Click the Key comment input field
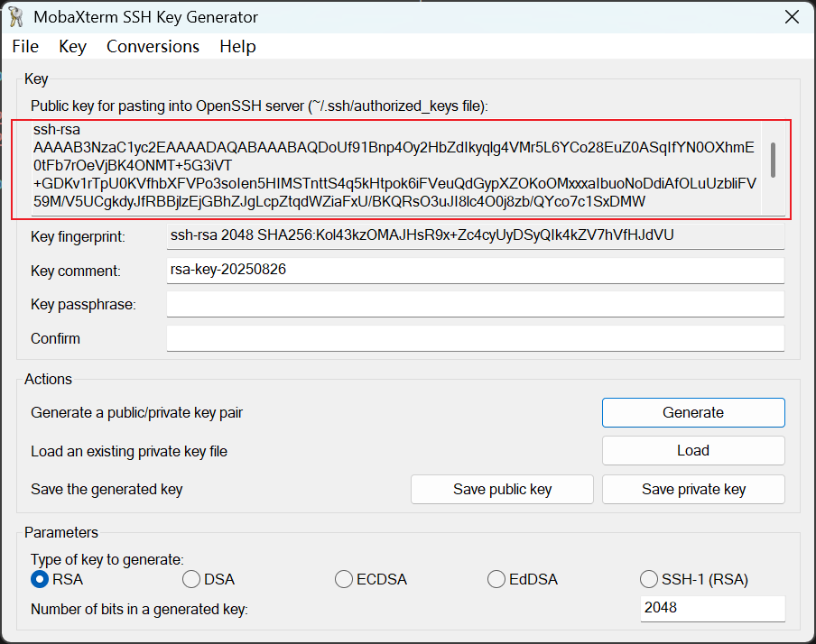816x644 pixels. click(475, 270)
